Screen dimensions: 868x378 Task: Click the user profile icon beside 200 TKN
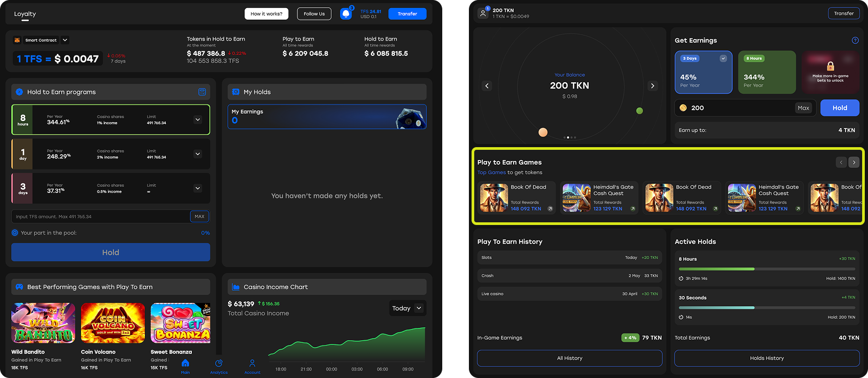coord(483,13)
